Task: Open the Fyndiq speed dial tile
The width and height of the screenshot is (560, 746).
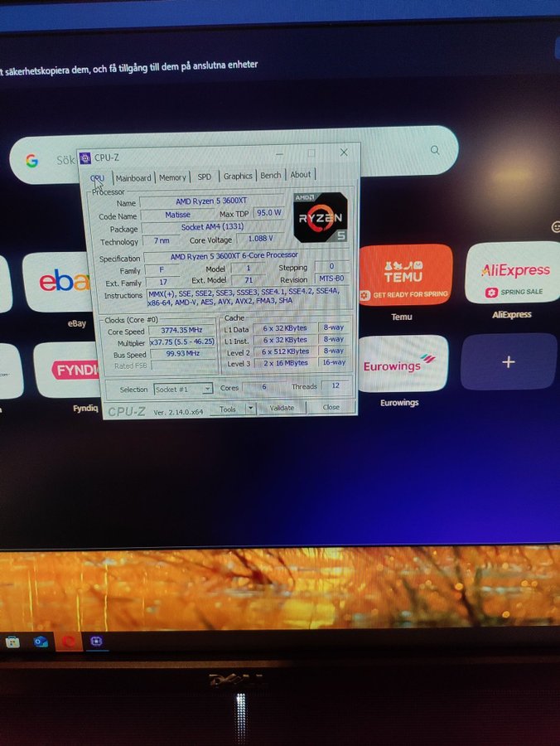Action: [66, 371]
